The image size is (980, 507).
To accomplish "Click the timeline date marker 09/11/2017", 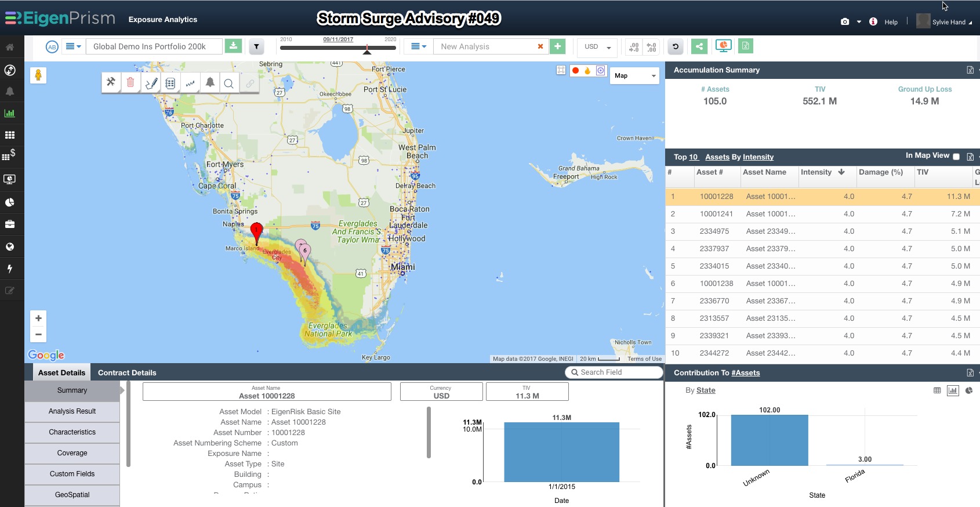I will coord(367,50).
